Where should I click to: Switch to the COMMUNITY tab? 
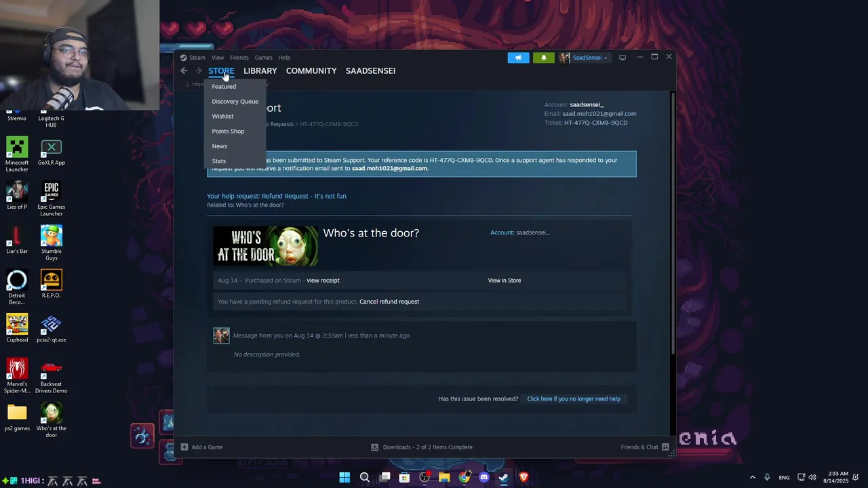(311, 70)
